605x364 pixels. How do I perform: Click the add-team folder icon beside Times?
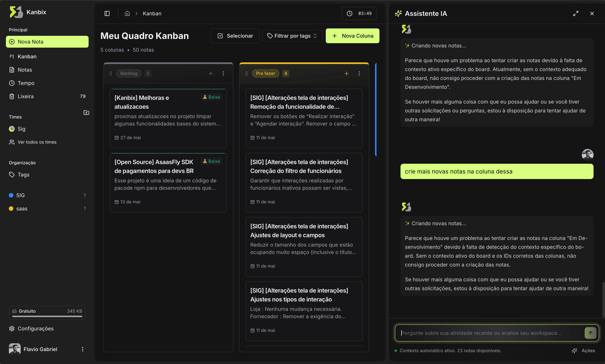[86, 112]
